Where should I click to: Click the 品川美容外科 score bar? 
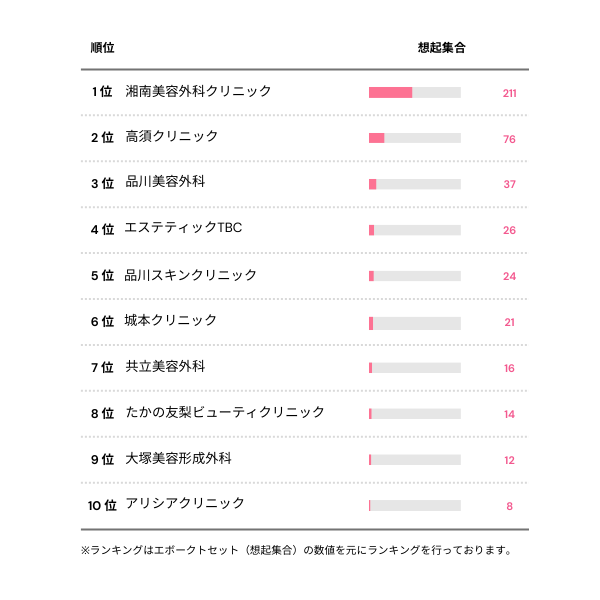[415, 184]
